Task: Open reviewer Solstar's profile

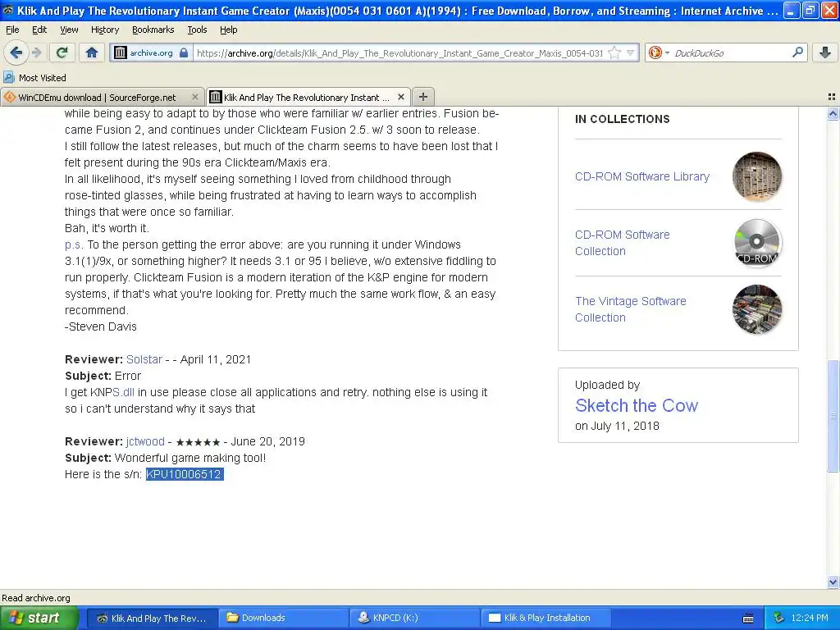Action: click(144, 359)
